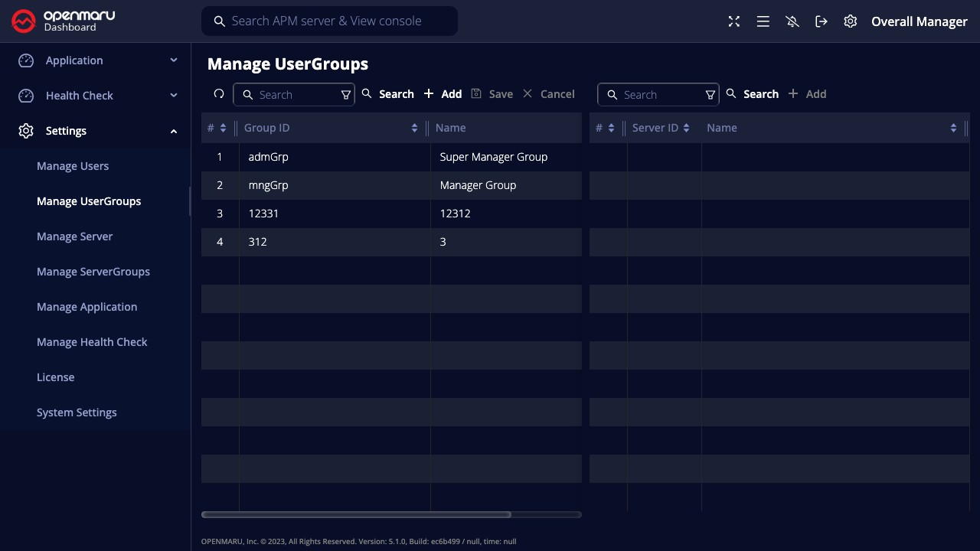Open Manage Users in sidebar

[x=73, y=166]
